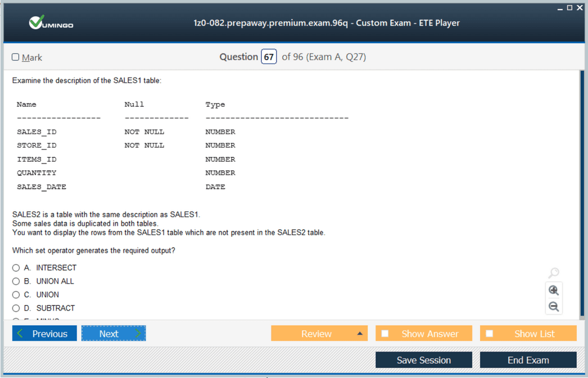The height and width of the screenshot is (378, 588).
Task: Expand the Review dropdown arrow
Action: click(x=360, y=334)
